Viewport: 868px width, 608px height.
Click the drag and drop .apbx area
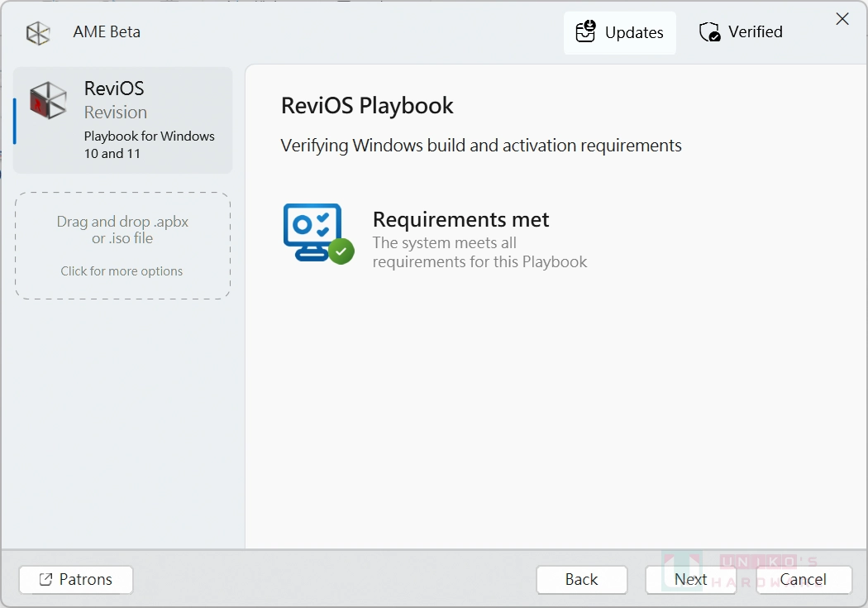pos(122,245)
